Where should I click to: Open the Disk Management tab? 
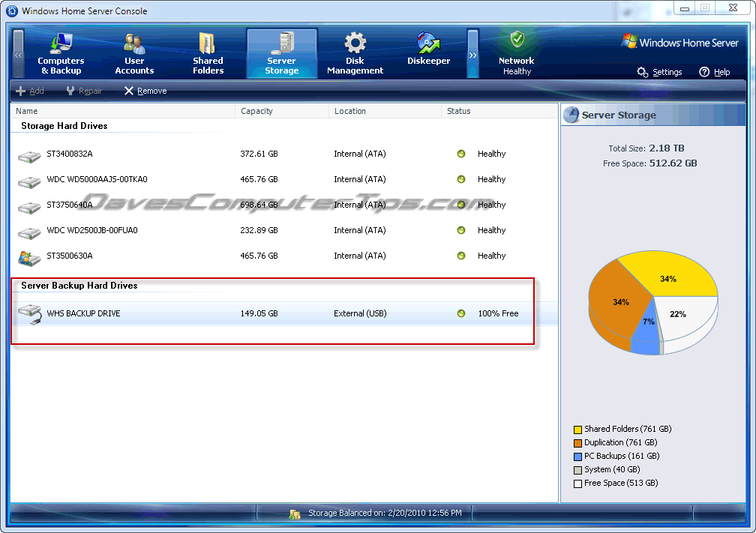(355, 53)
